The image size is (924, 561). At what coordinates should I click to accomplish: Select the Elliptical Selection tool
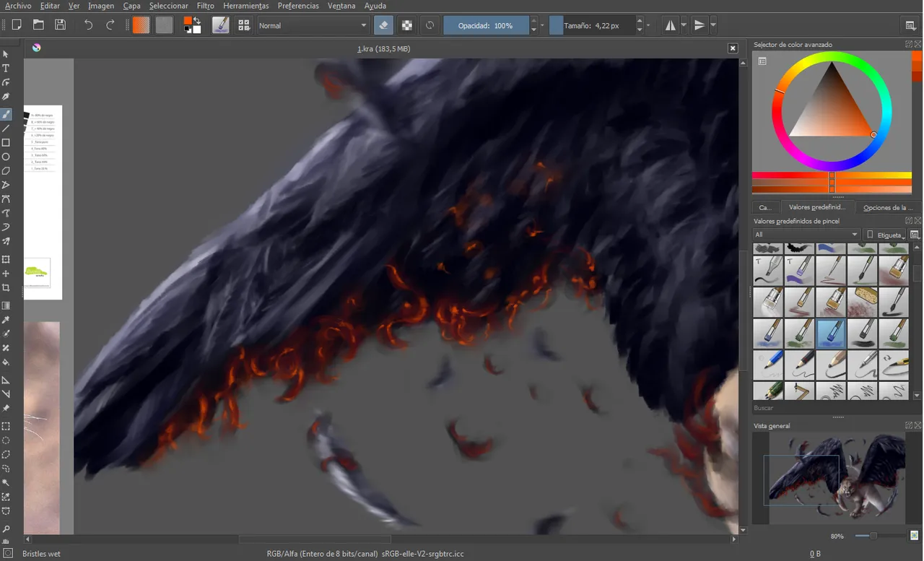[6, 440]
